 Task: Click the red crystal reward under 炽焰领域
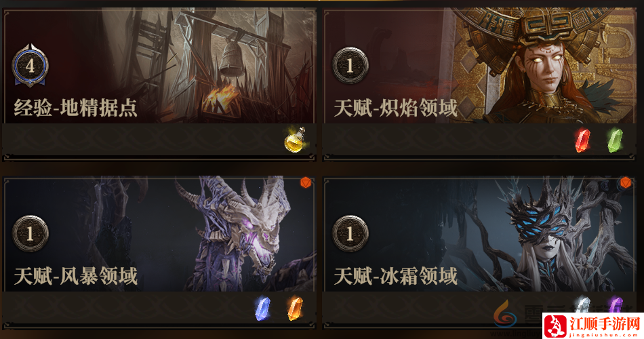tap(582, 140)
